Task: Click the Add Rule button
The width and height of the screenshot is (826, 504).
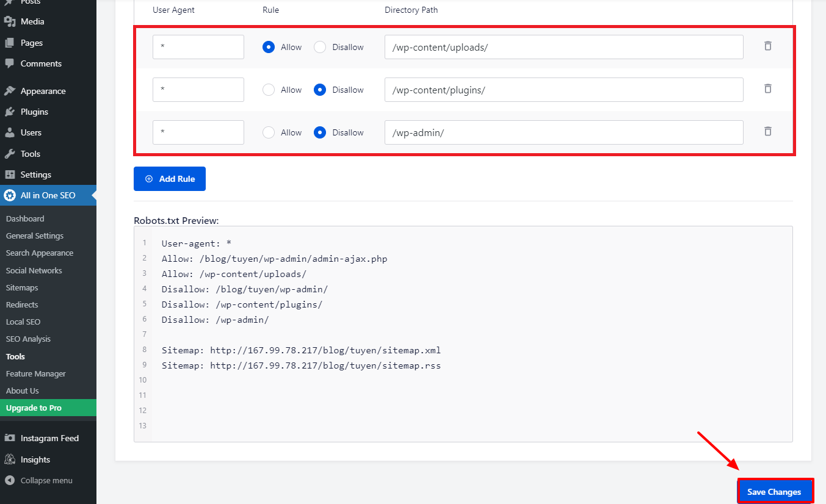Action: 170,179
